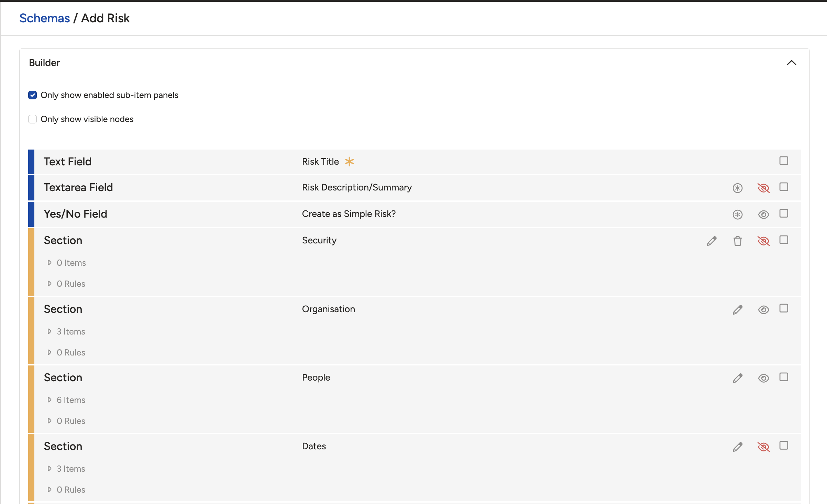Delete the Security section using trash icon
This screenshot has height=504, width=827.
coord(737,241)
